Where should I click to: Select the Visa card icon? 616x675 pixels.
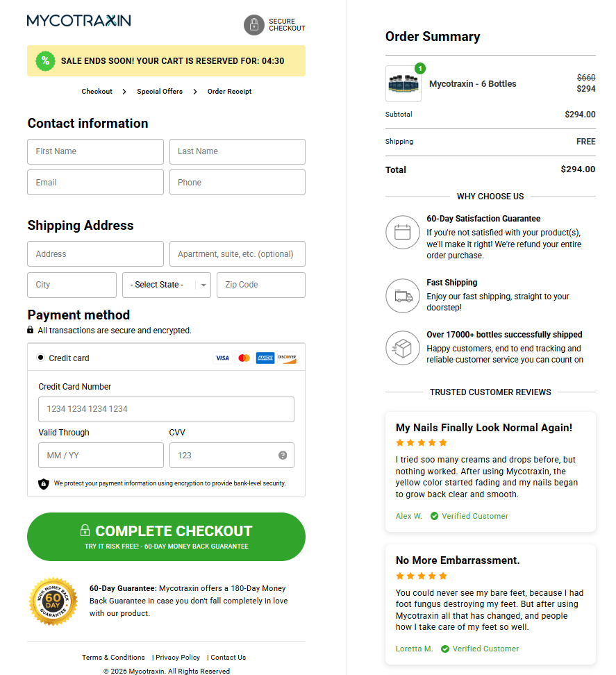click(x=222, y=358)
